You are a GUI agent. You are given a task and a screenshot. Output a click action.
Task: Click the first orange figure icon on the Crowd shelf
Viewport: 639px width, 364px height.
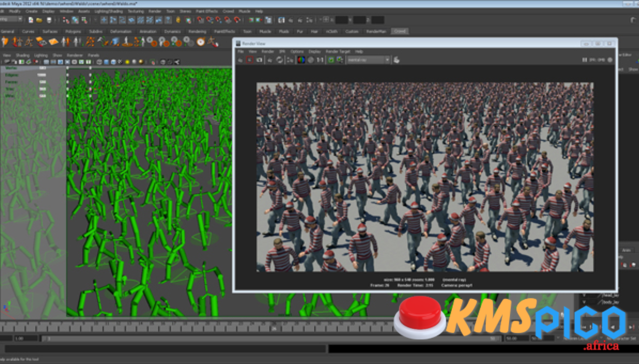pyautogui.click(x=5, y=42)
